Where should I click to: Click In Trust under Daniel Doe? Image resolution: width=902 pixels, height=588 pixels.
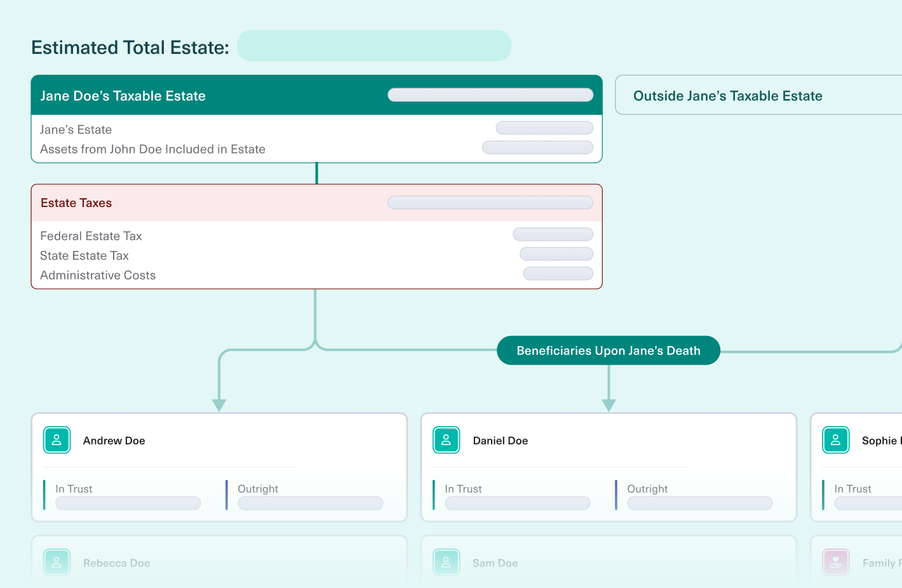pos(463,489)
